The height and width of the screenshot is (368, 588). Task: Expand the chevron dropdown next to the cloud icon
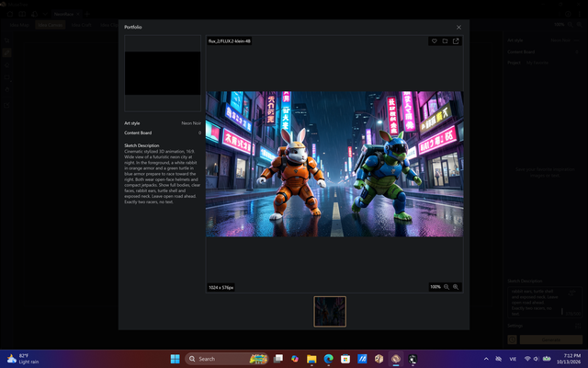pyautogui.click(x=45, y=14)
